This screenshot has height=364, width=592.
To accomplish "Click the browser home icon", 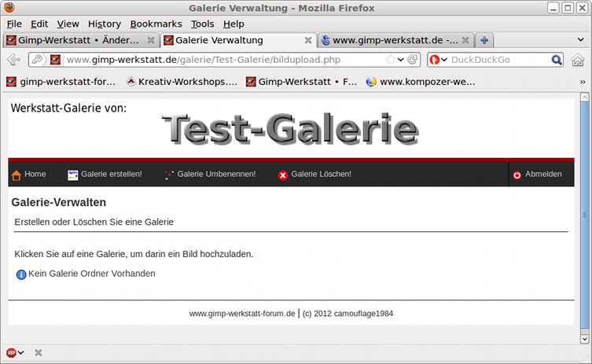I will [x=578, y=60].
